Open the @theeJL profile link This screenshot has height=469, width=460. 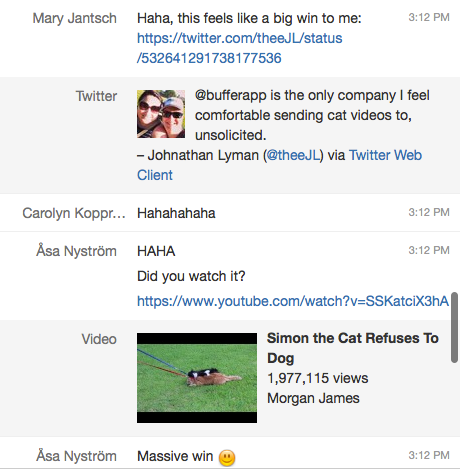pyautogui.click(x=293, y=155)
